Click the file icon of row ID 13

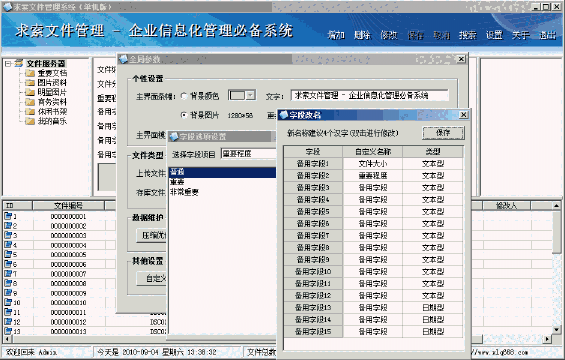tap(8, 331)
